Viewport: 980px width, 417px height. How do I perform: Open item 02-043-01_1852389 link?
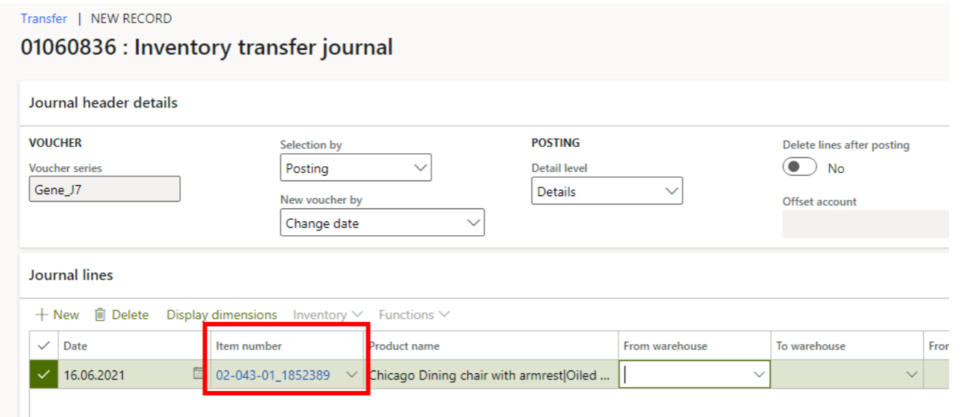point(272,375)
